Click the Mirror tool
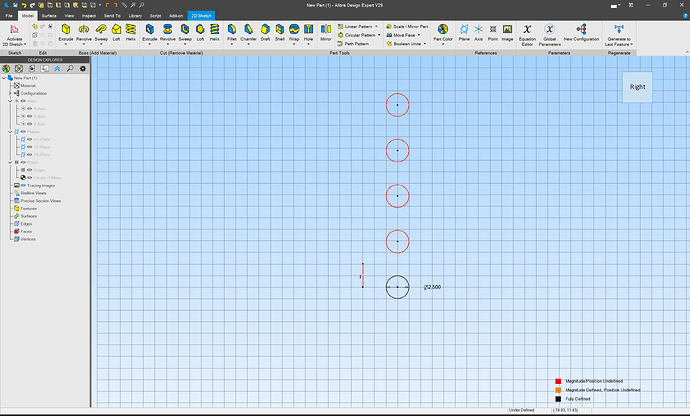Image resolution: width=690 pixels, height=416 pixels. point(326,33)
